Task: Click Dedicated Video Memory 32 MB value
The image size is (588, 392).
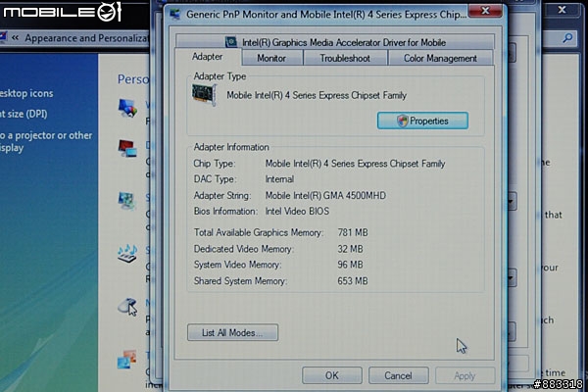Action: pos(350,249)
